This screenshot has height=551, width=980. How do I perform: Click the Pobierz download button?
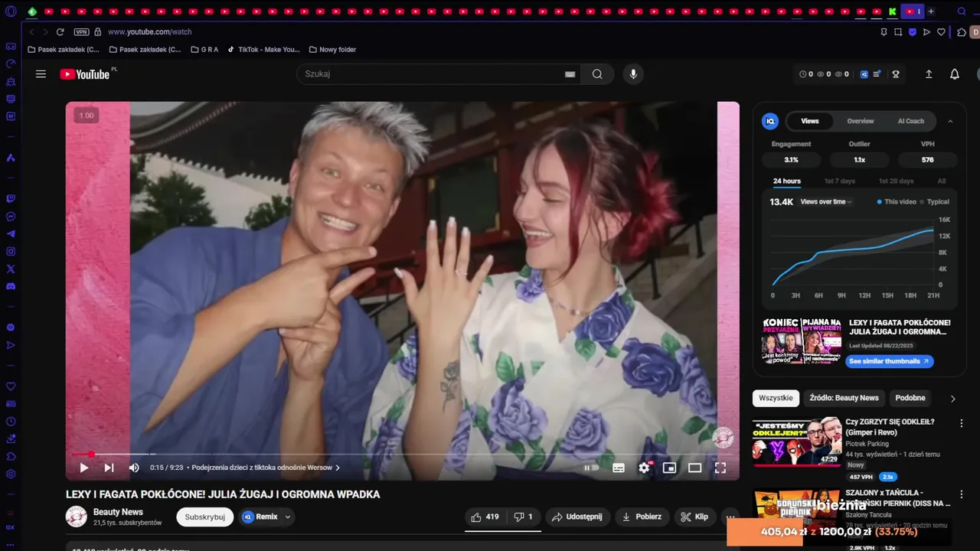coord(642,517)
